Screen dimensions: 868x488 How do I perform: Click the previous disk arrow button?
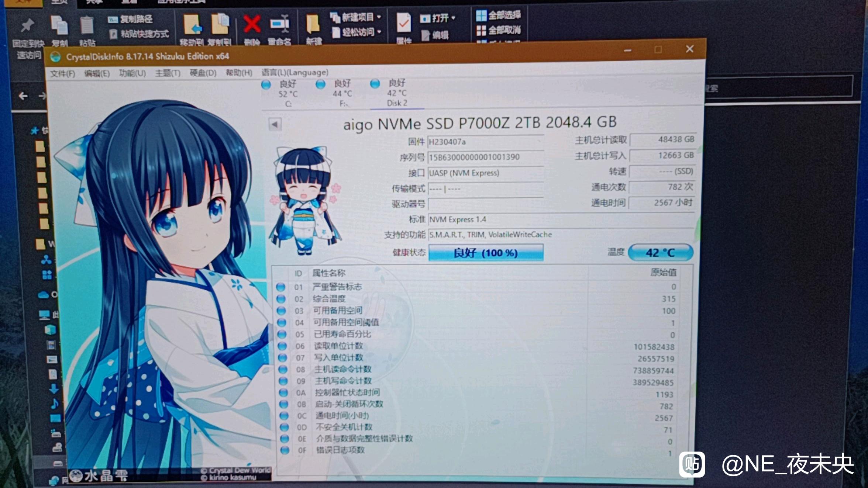coord(275,124)
